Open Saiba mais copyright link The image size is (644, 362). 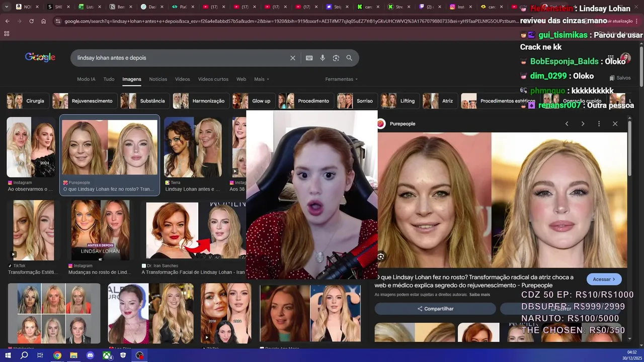pos(479,295)
